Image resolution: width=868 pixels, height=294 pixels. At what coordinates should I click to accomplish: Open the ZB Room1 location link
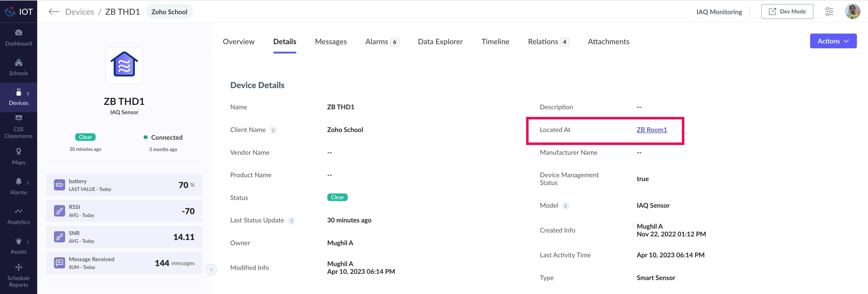(651, 130)
